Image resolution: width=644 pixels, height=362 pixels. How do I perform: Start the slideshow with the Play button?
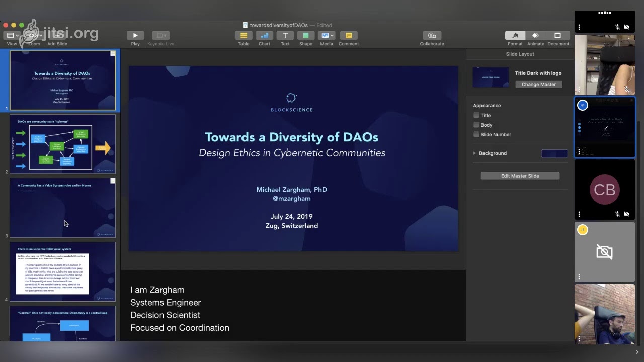(135, 35)
